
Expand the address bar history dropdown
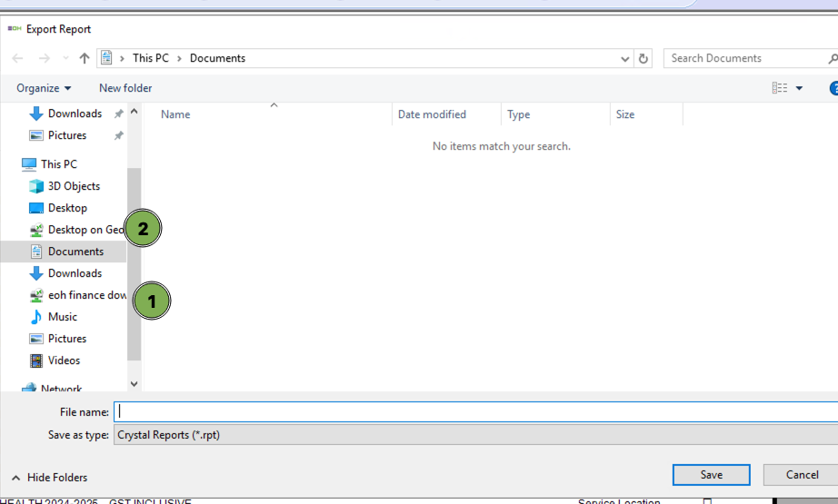[625, 58]
